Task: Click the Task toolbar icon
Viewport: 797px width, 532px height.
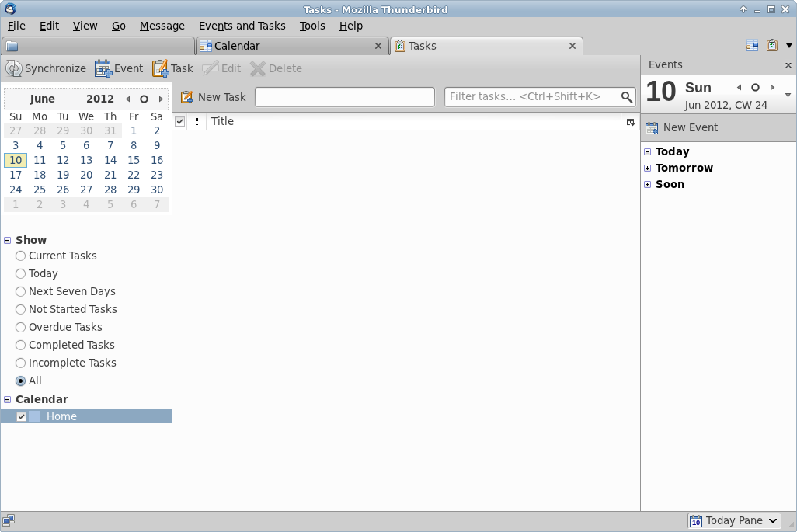Action: point(160,68)
